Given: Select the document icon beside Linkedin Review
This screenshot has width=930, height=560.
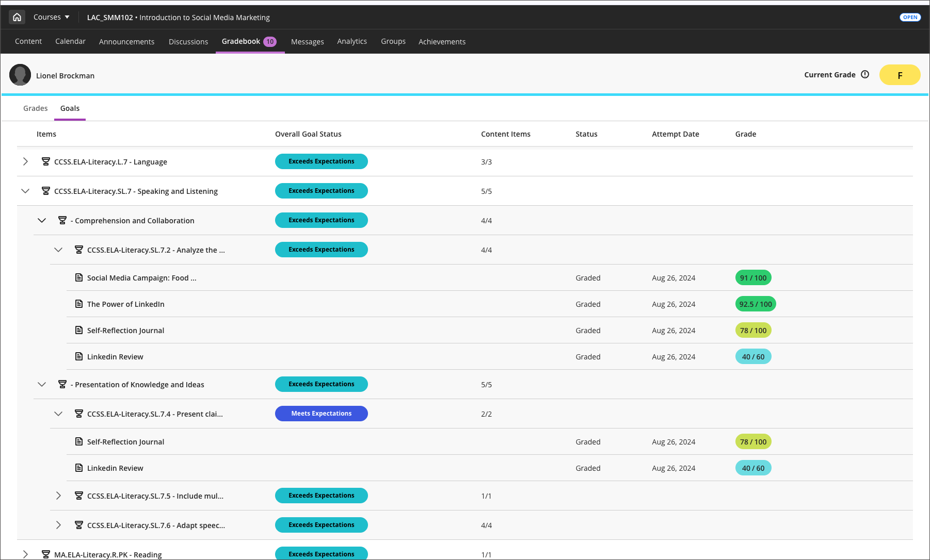Looking at the screenshot, I should pos(78,356).
